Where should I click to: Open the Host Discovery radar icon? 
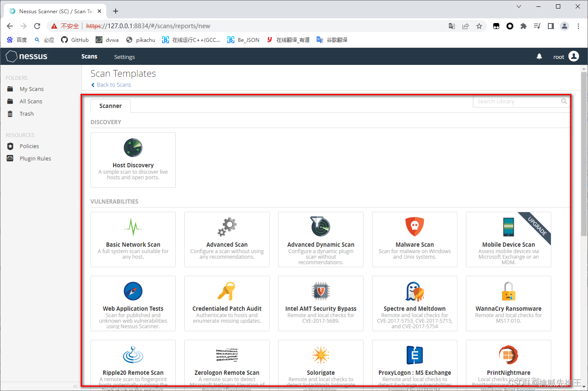pos(133,148)
